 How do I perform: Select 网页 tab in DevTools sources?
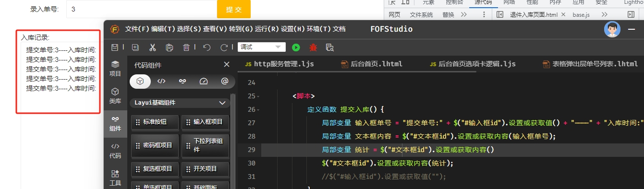[394, 15]
